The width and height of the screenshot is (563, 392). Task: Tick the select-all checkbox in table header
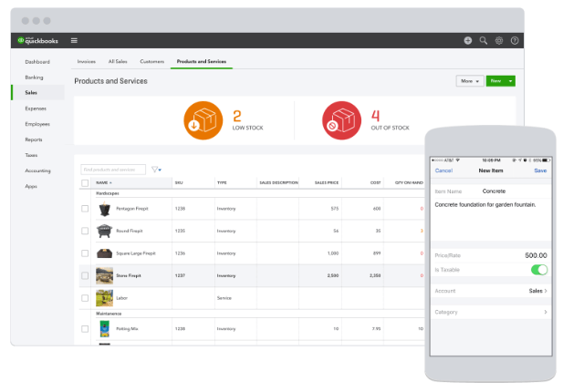(85, 183)
